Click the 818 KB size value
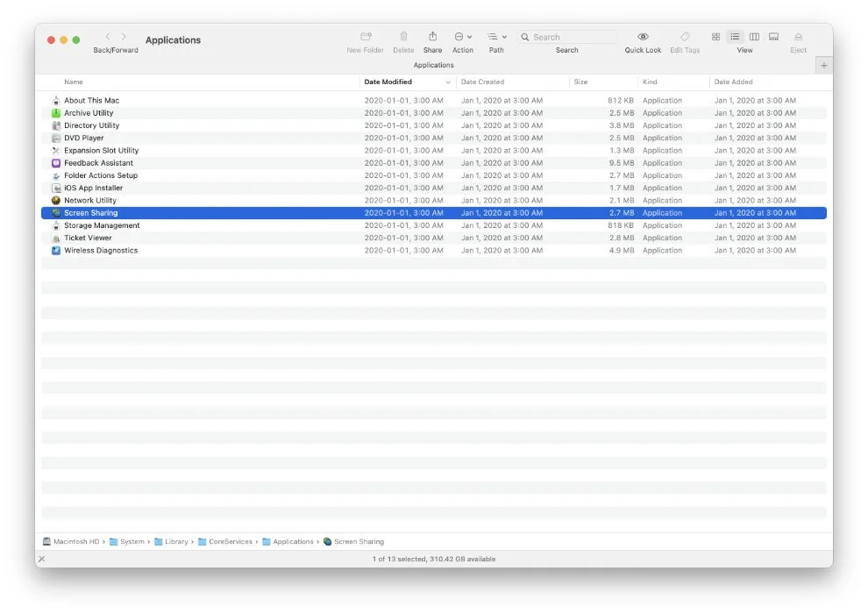The image size is (868, 614). point(621,225)
